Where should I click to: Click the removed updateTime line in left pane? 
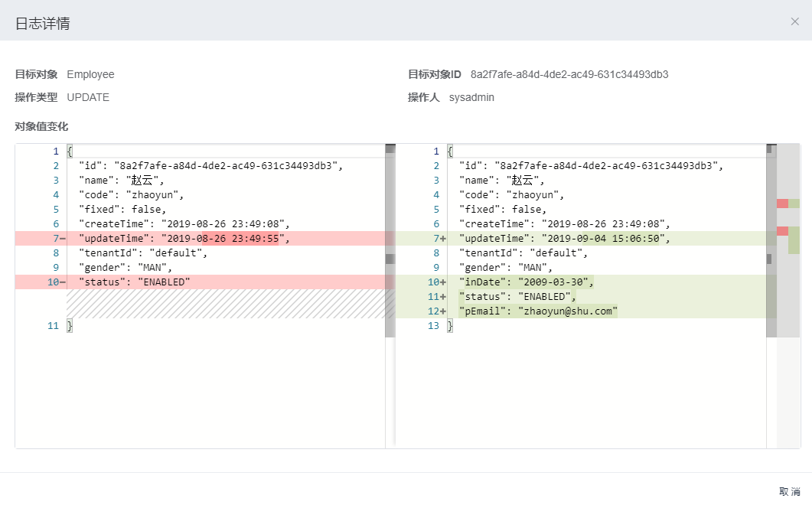[184, 239]
